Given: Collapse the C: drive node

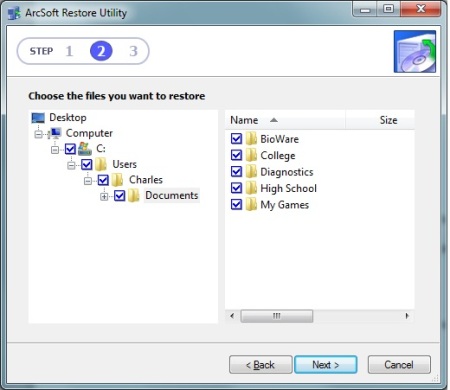Looking at the screenshot, I should click(55, 150).
